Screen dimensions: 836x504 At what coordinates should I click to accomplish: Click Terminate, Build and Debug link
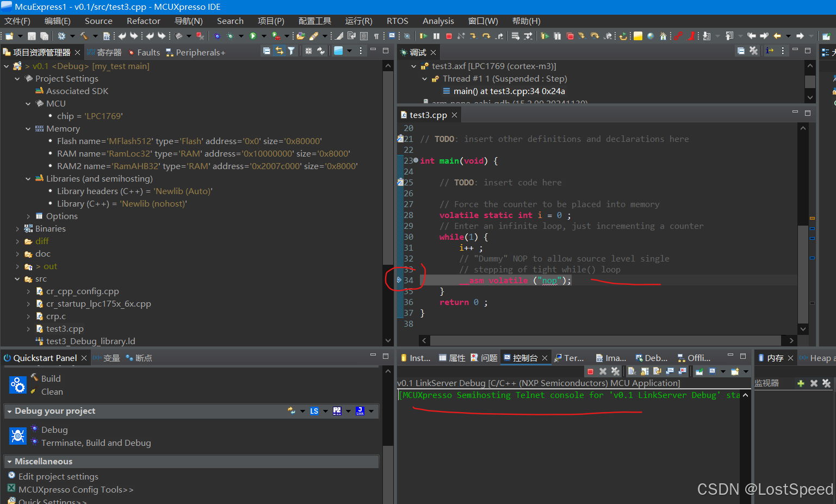click(96, 443)
